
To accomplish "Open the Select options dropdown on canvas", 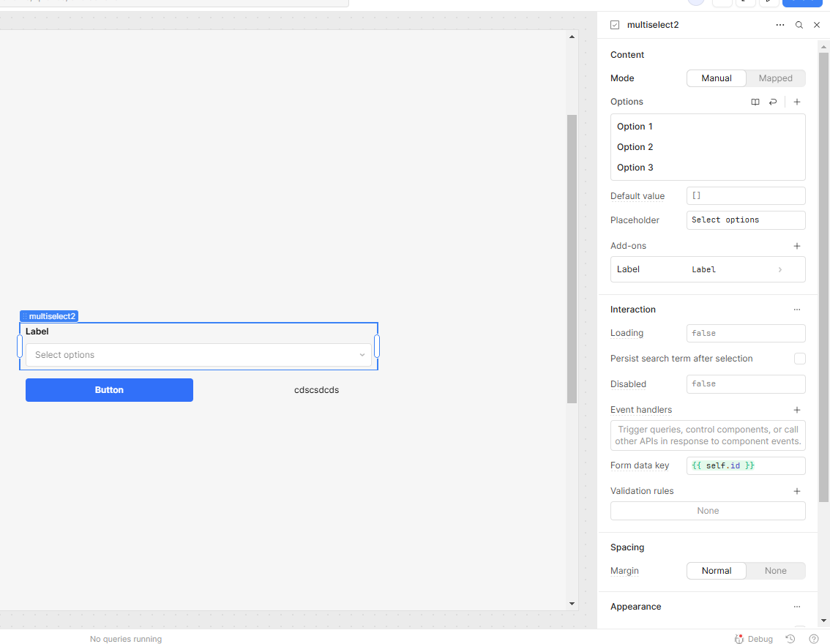I will 198,355.
